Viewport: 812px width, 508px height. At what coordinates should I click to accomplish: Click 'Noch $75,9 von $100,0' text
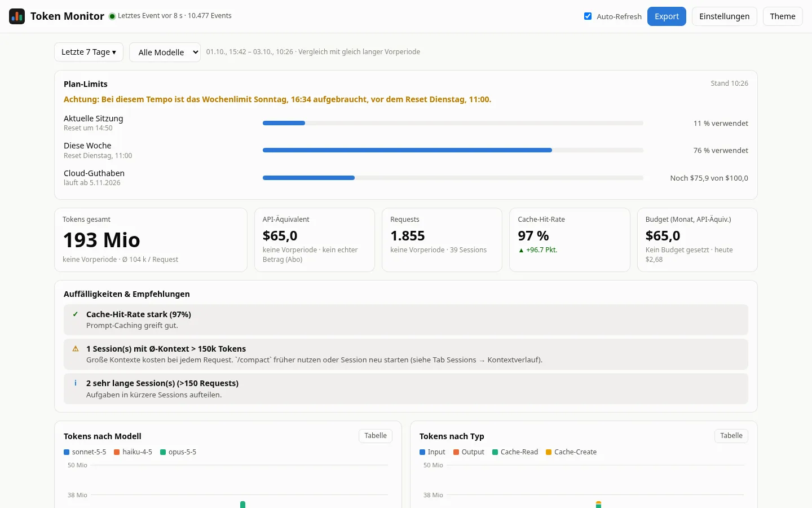coord(709,178)
